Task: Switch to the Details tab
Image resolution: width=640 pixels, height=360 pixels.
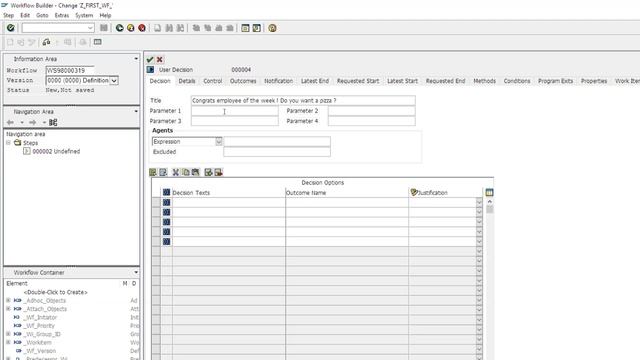Action: click(x=187, y=81)
